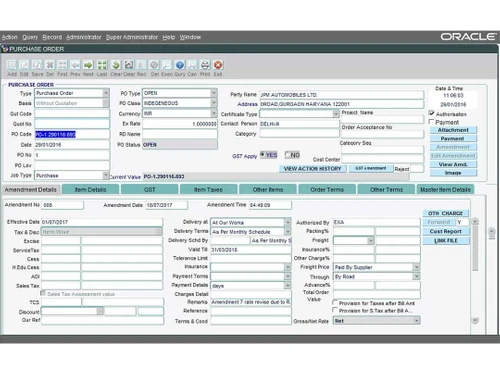Go to First record icon
The width and height of the screenshot is (500, 375).
[62, 65]
